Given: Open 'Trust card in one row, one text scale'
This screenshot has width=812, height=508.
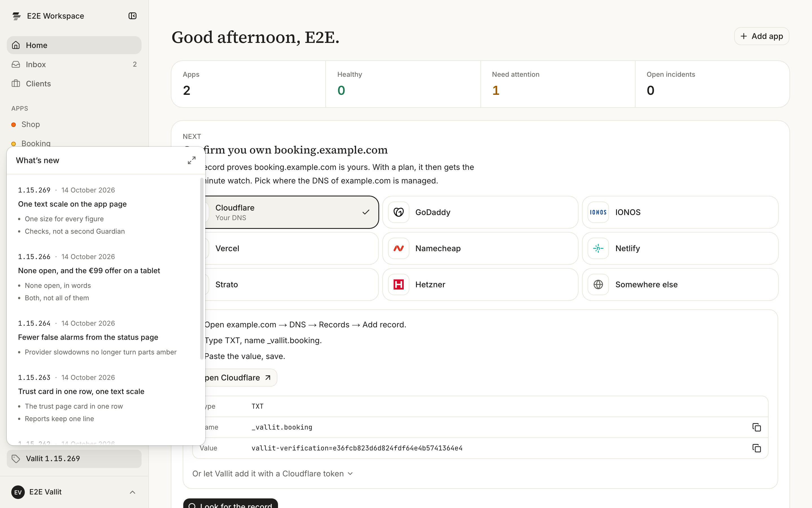Looking at the screenshot, I should tap(81, 391).
